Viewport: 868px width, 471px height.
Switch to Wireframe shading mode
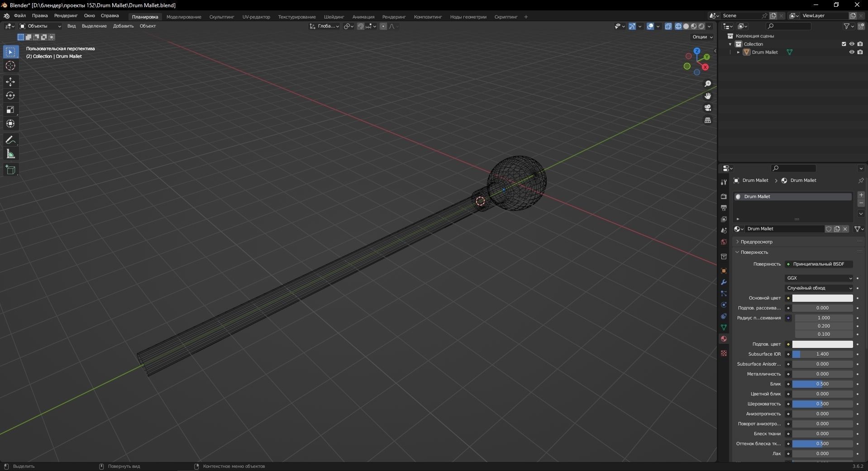[x=678, y=26]
